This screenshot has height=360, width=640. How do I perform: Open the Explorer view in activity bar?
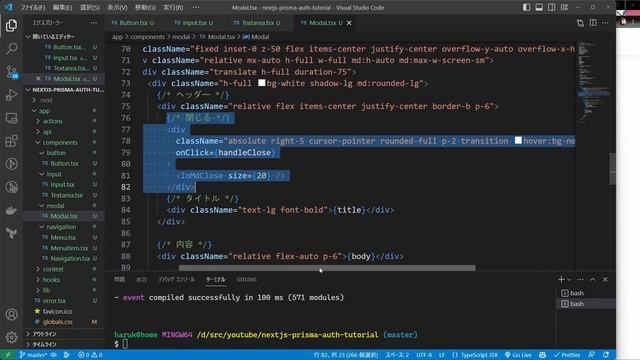click(11, 26)
